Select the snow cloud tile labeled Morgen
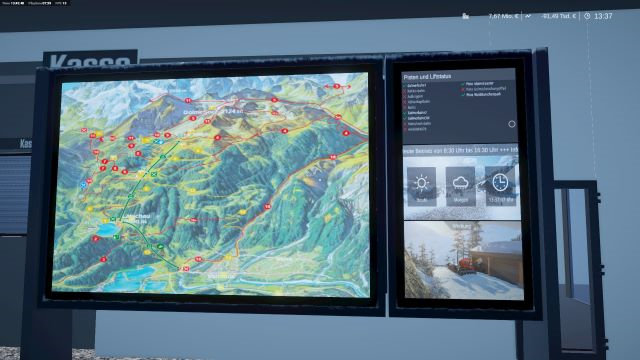The width and height of the screenshot is (640, 360). click(x=460, y=187)
